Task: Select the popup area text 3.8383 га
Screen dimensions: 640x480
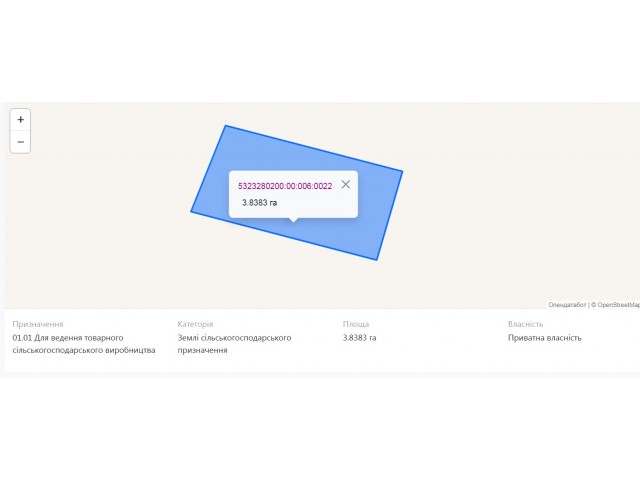Action: [260, 203]
